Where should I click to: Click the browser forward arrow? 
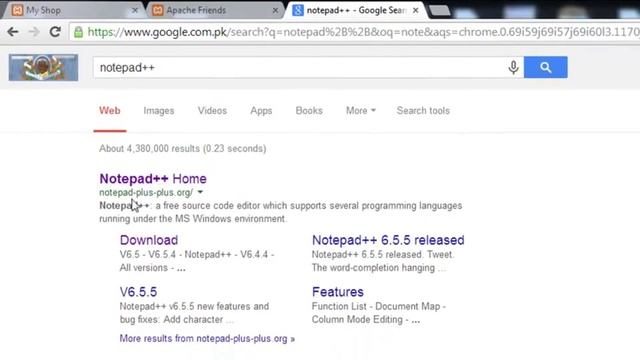pos(34,32)
